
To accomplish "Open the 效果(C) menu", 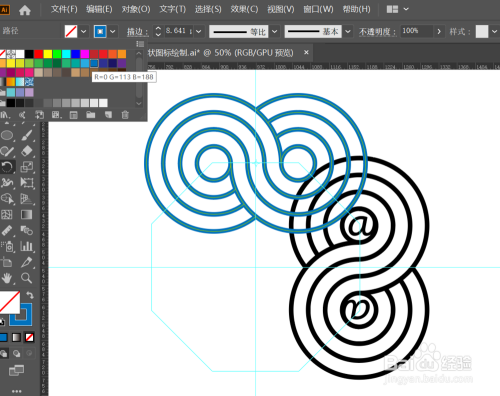I will pyautogui.click(x=244, y=9).
